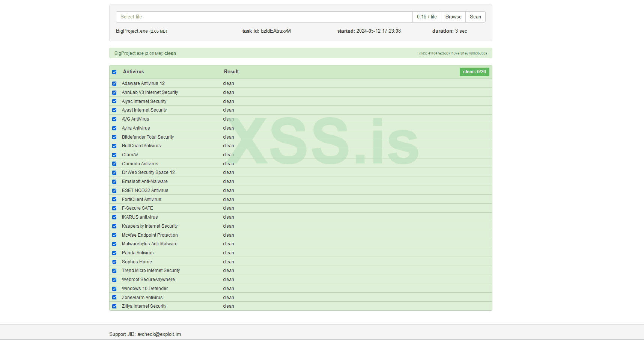Click the Browse button
Viewport: 644px width, 340px height.
(x=453, y=17)
